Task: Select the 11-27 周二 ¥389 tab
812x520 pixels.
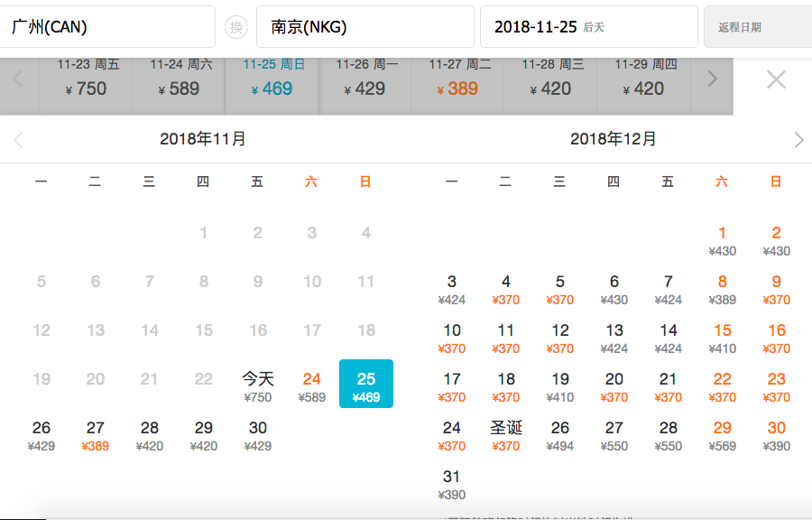Action: (459, 79)
